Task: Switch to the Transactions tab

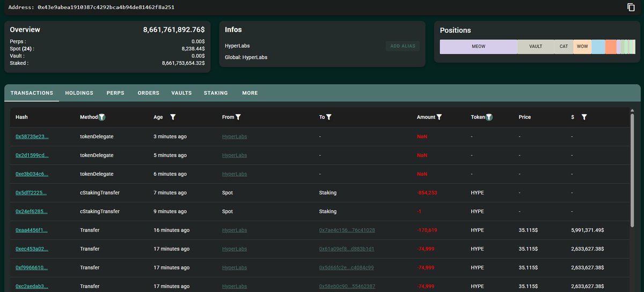Action: pyautogui.click(x=32, y=93)
